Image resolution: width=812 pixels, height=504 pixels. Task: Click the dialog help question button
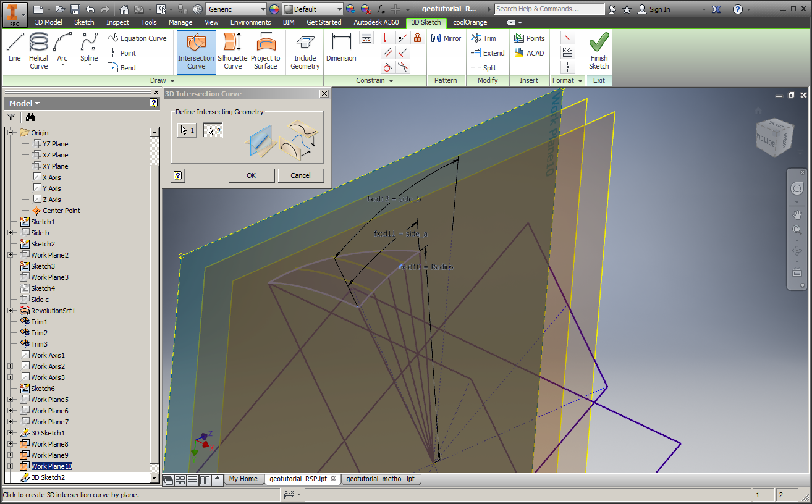coord(177,175)
